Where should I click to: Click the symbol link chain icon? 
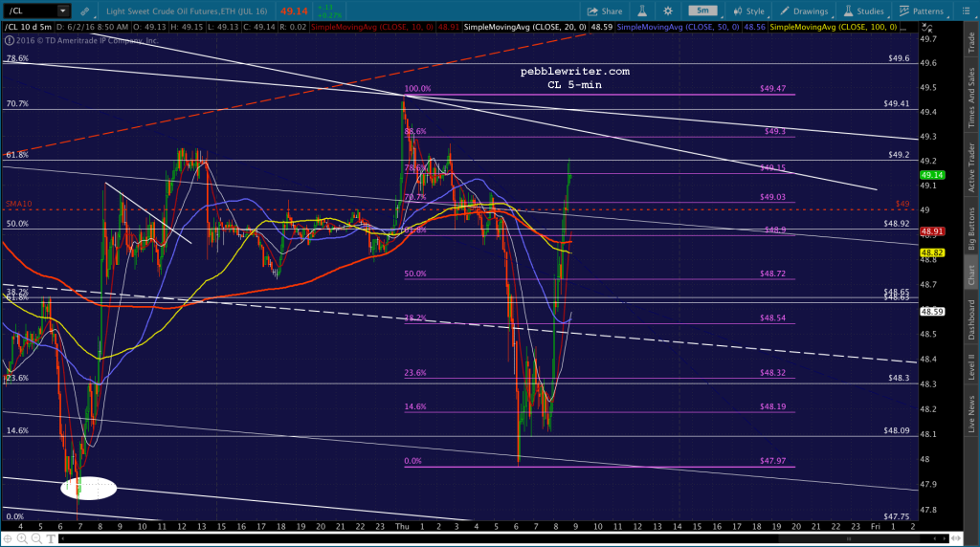pyautogui.click(x=85, y=11)
